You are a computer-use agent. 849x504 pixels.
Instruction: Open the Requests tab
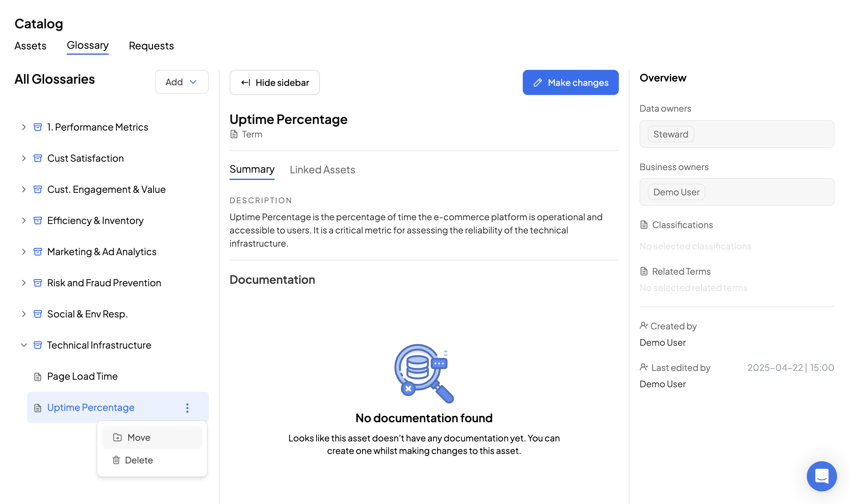(x=151, y=46)
